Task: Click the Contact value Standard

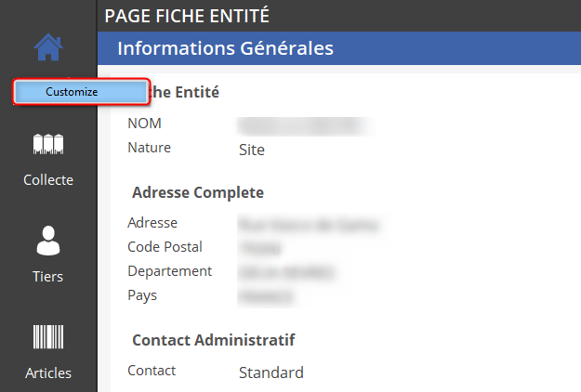Action: 271,372
